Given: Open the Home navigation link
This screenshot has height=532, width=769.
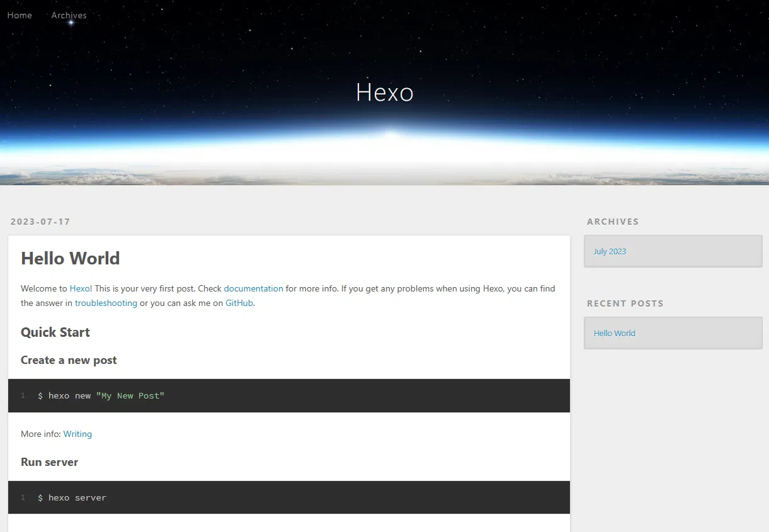Looking at the screenshot, I should pos(20,15).
